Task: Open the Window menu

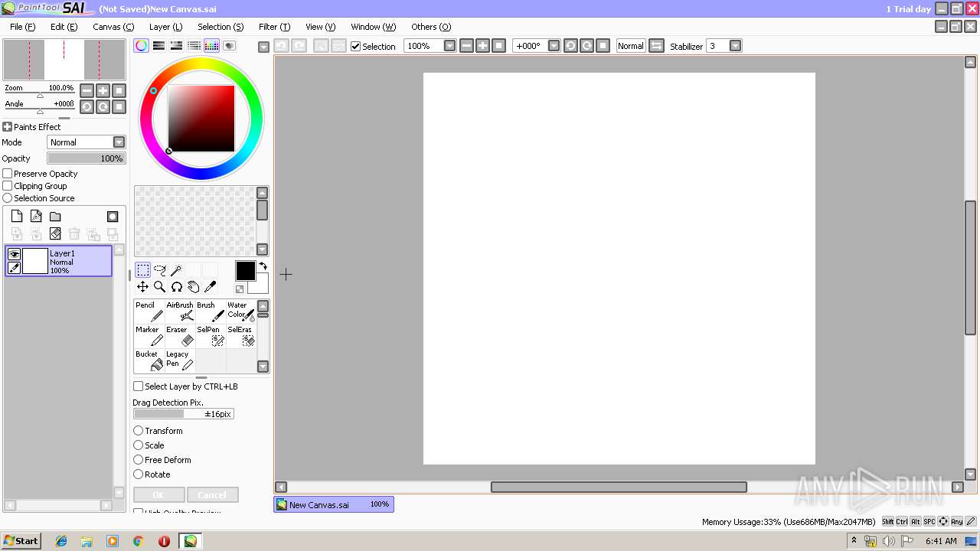Action: pyautogui.click(x=373, y=27)
